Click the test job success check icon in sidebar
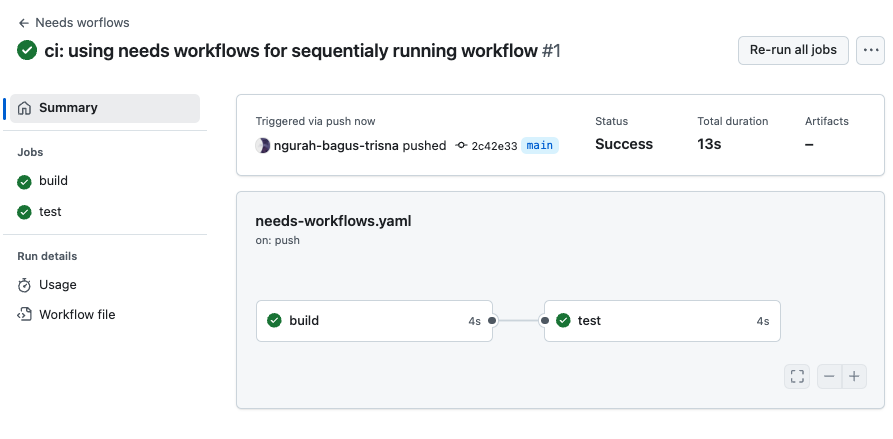Image resolution: width=893 pixels, height=439 pixels. click(x=25, y=212)
